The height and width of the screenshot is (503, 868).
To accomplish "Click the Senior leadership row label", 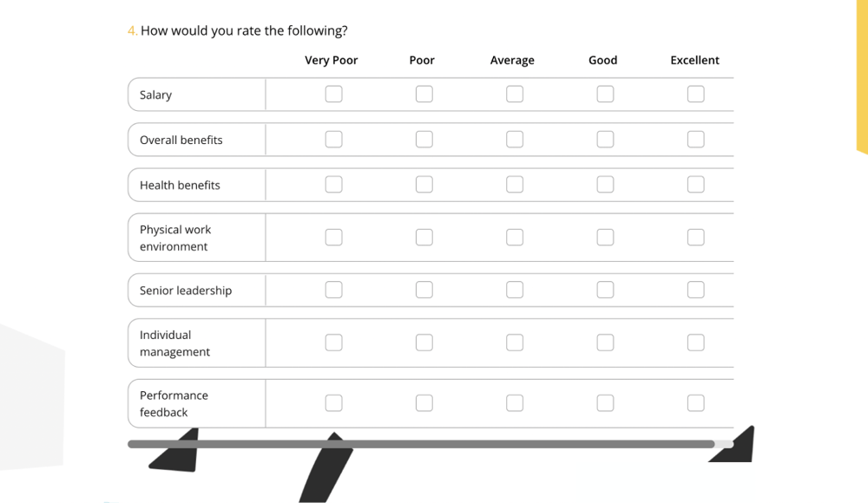I will (186, 291).
